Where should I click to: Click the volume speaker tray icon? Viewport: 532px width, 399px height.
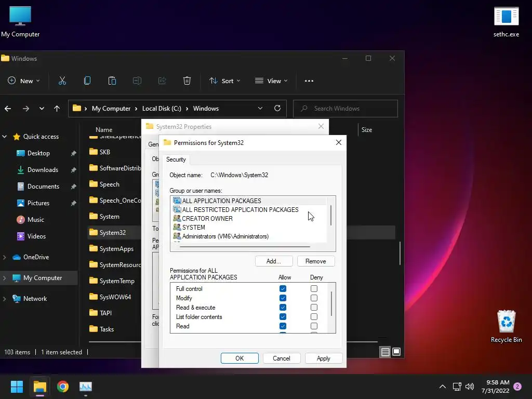pyautogui.click(x=470, y=387)
